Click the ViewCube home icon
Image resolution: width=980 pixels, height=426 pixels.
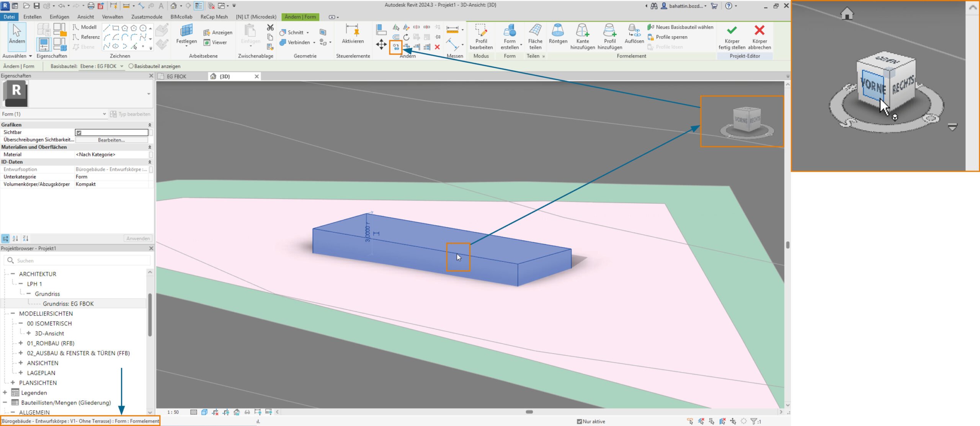click(x=847, y=14)
